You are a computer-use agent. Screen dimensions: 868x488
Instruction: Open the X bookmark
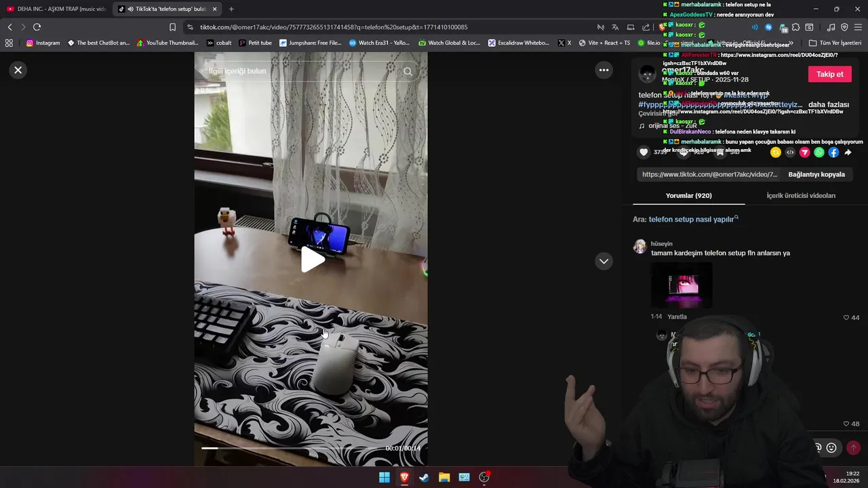click(x=564, y=43)
